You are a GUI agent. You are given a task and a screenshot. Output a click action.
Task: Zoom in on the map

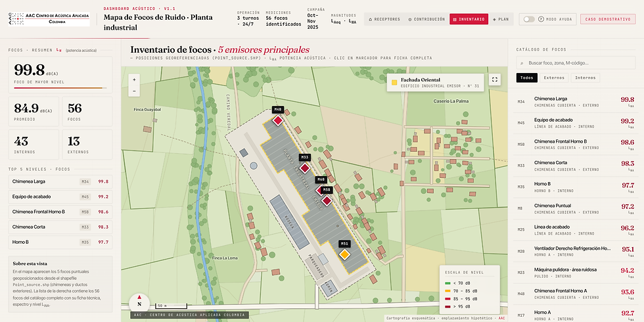point(134,80)
